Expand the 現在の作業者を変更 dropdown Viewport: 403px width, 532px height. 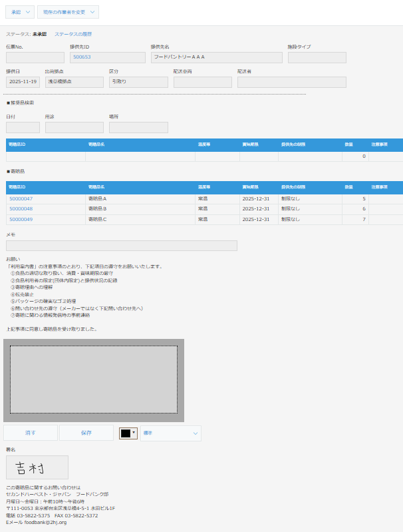[x=68, y=12]
